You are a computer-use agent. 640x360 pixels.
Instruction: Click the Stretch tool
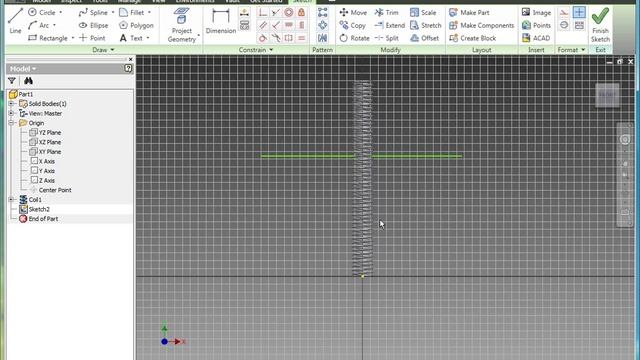(426, 25)
